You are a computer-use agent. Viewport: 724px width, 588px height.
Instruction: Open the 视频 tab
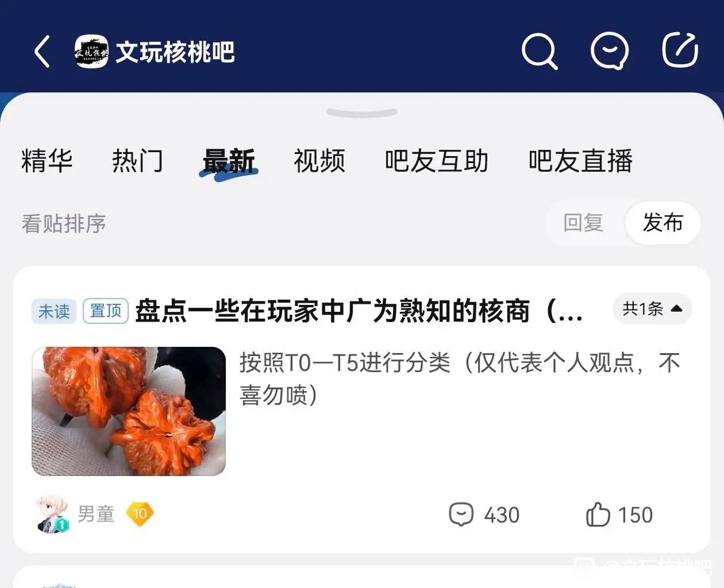319,161
